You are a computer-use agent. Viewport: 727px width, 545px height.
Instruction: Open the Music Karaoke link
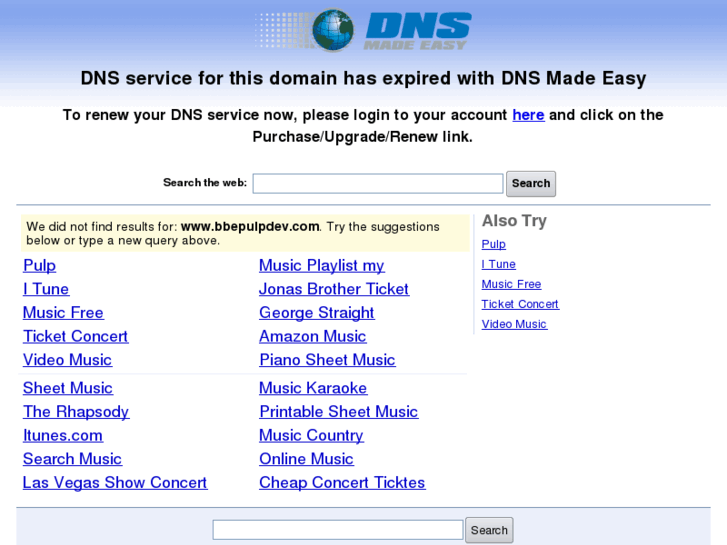313,388
